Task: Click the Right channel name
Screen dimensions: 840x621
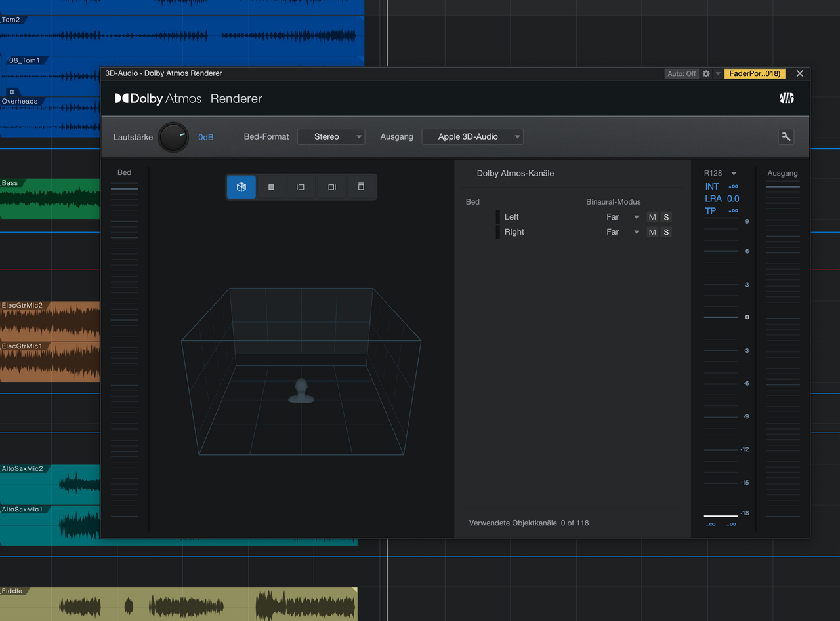Action: [x=514, y=232]
